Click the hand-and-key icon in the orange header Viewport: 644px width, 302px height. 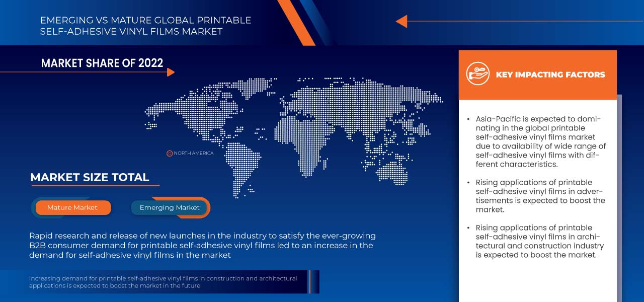pos(477,74)
